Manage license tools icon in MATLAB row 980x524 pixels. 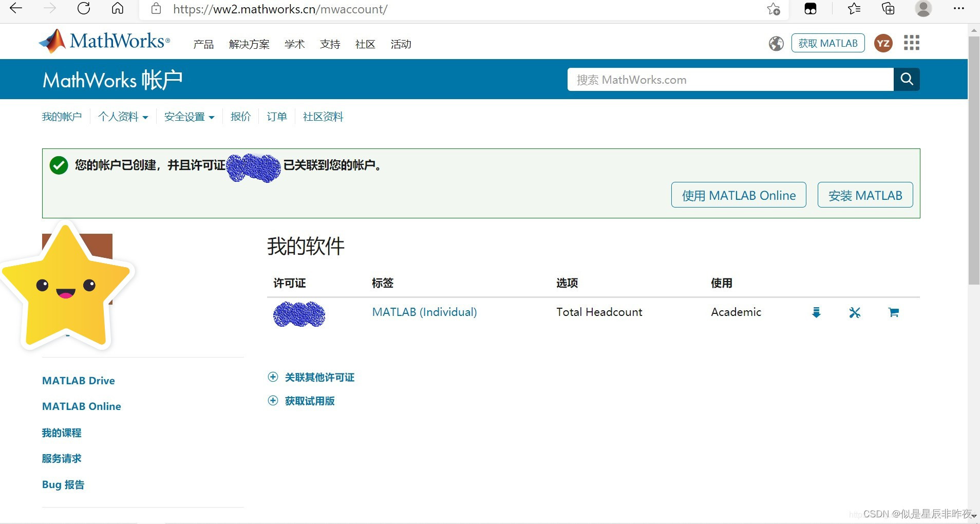click(855, 312)
